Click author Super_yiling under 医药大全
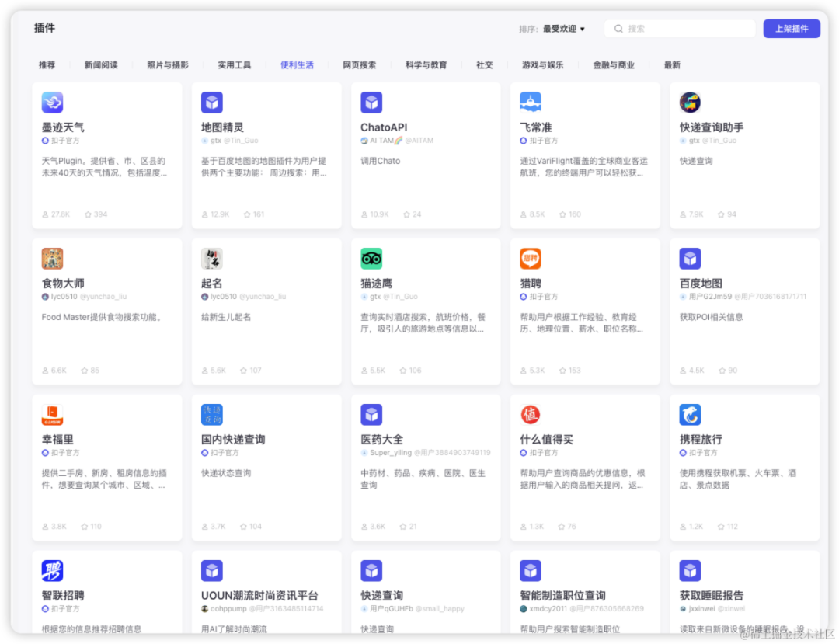Screen dimensions: 839x644 click(x=426, y=453)
